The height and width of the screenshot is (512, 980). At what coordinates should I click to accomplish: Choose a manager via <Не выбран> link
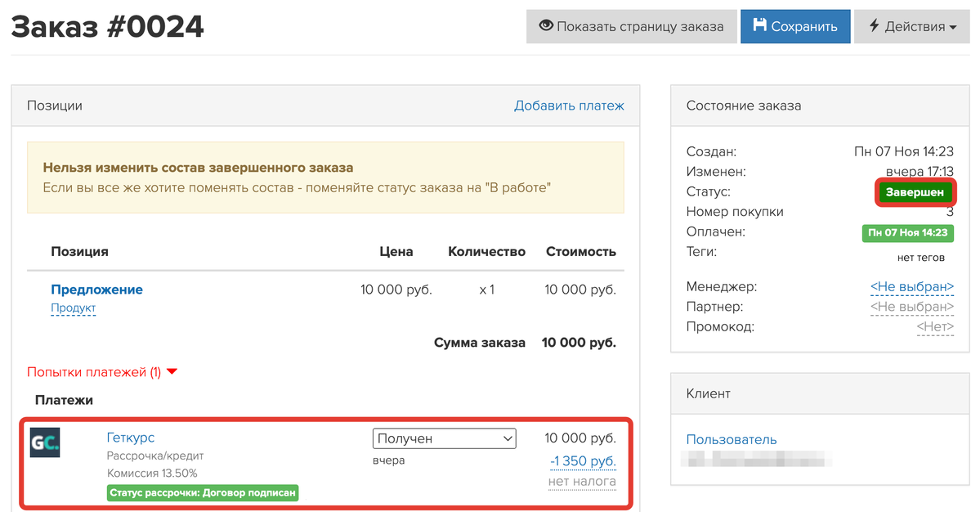point(912,286)
